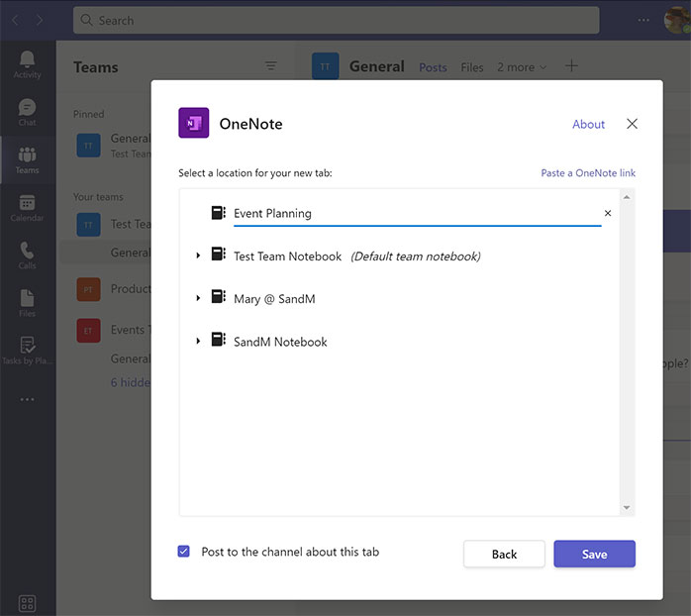Open Calendar in the left sidebar
This screenshot has height=616, width=691.
point(27,205)
